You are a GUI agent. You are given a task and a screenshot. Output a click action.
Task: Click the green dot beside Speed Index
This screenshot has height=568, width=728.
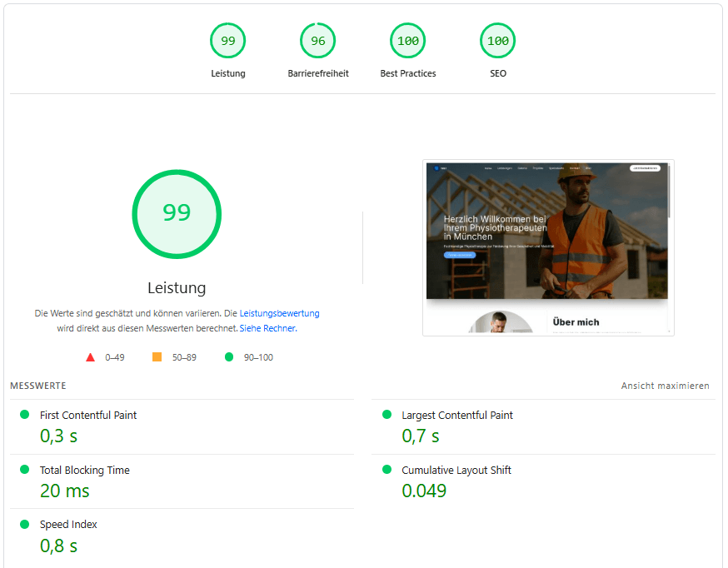coord(24,524)
